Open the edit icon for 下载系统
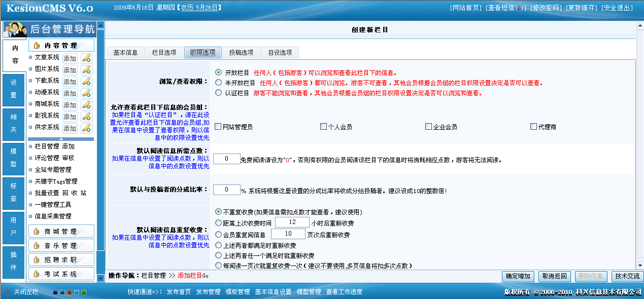The height and width of the screenshot is (299, 644). click(86, 82)
